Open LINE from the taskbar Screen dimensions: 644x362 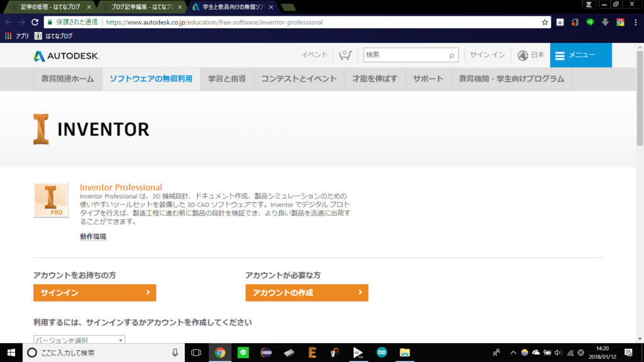point(243,353)
